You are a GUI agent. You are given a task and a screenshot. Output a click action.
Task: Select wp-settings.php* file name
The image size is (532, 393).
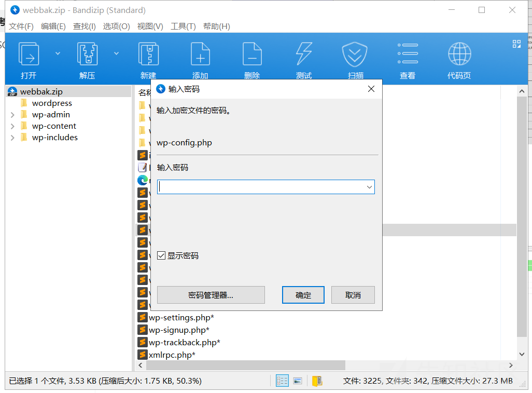(181, 318)
